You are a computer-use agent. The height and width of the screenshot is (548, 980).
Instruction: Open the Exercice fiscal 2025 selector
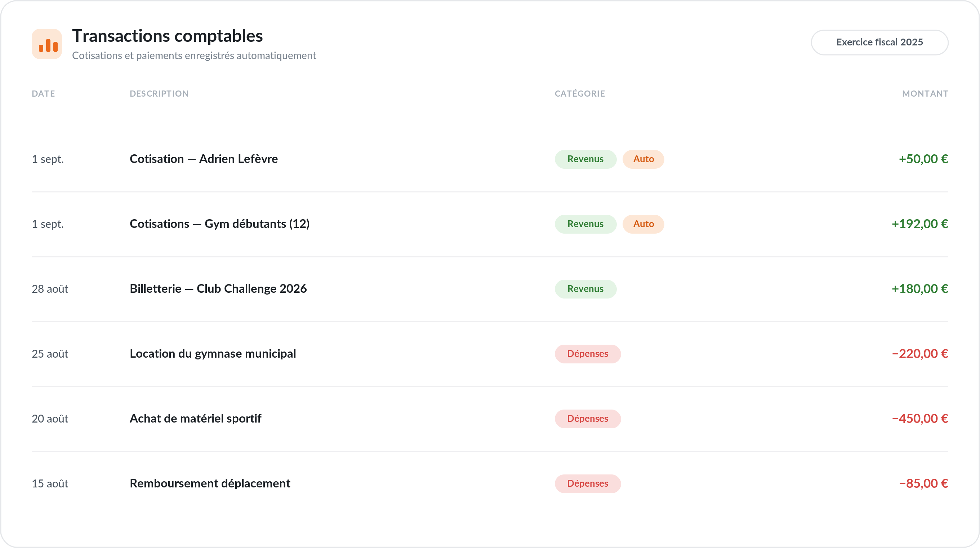879,42
